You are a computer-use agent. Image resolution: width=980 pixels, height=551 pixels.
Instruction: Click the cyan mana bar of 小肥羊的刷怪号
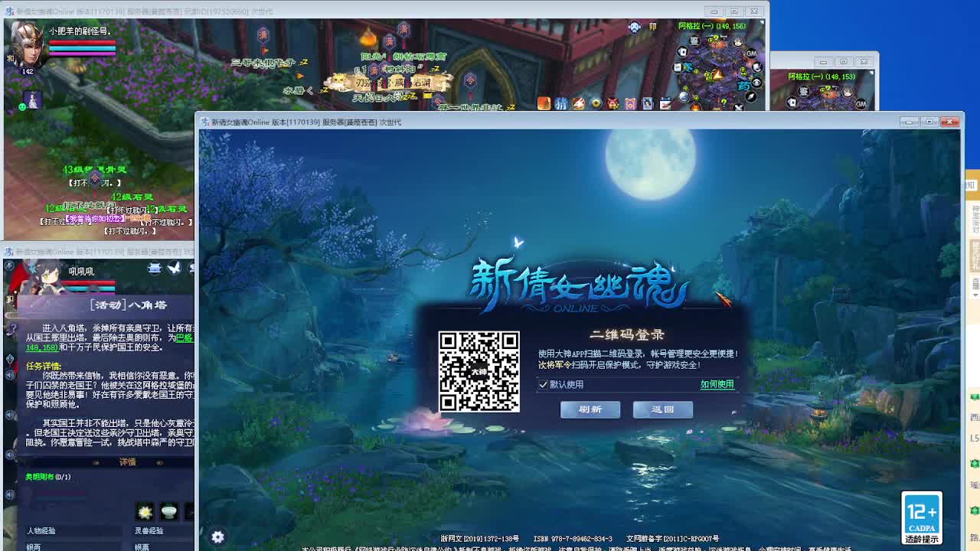point(83,48)
